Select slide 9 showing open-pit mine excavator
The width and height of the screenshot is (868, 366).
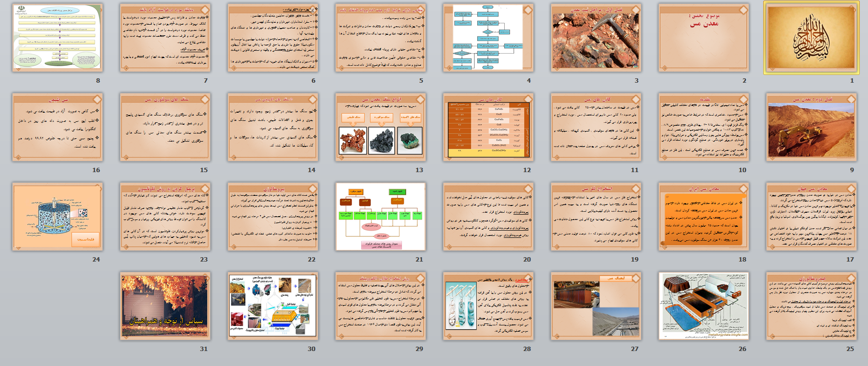811,127
